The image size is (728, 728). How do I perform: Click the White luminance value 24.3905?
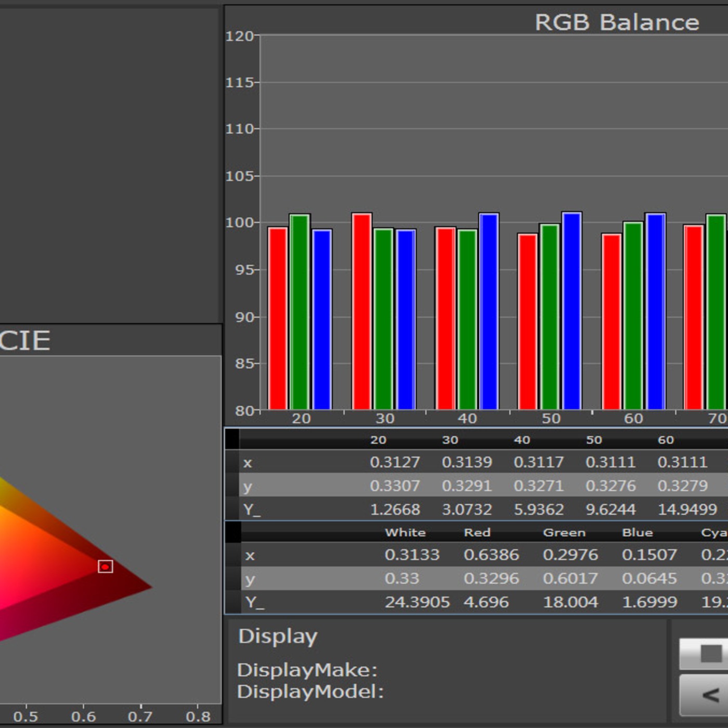[x=417, y=602]
